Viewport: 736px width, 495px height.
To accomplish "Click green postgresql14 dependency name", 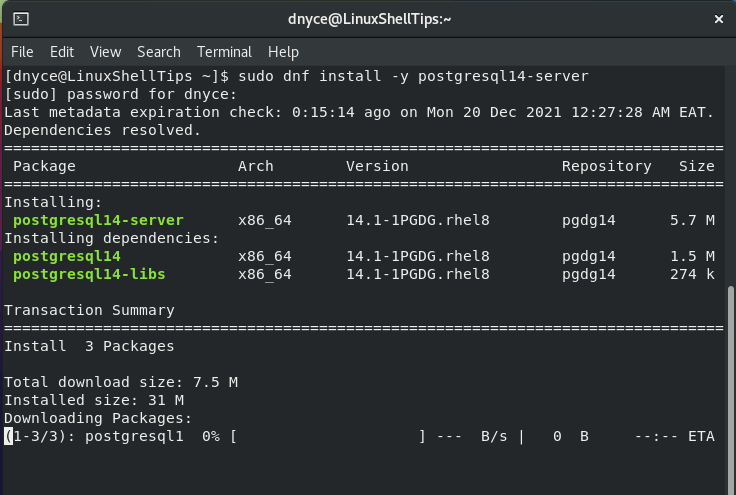I will pos(67,256).
